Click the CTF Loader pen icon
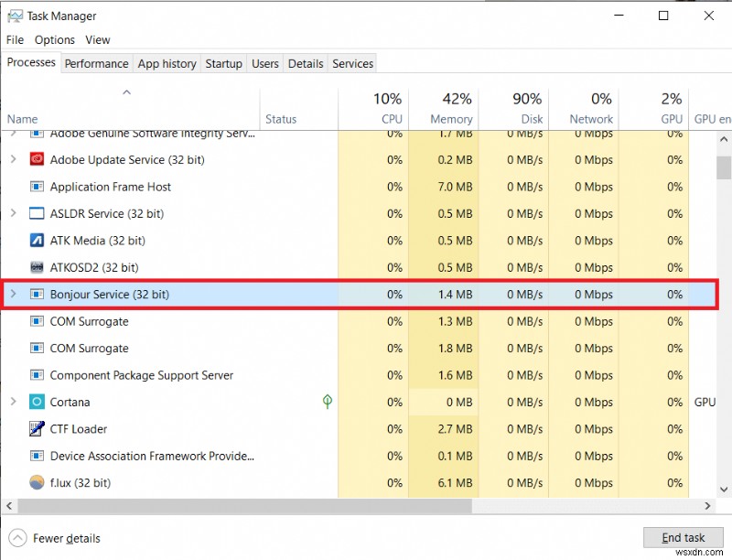Viewport: 732px width, 560px height. click(37, 428)
